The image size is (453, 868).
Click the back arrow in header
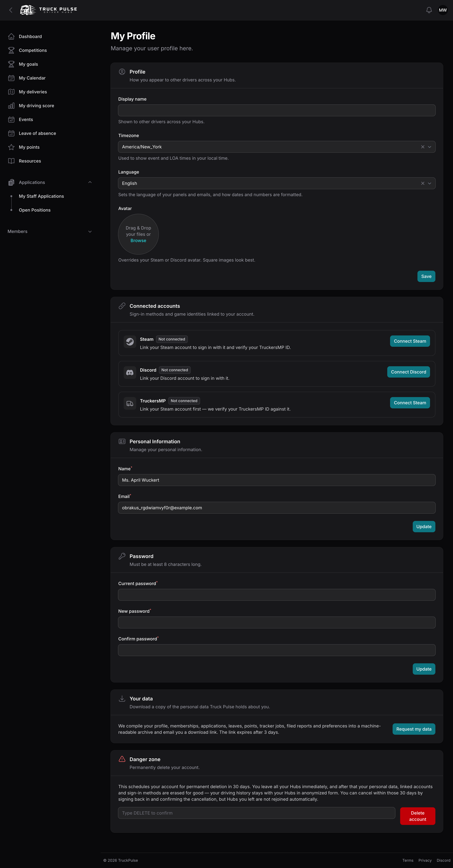click(x=11, y=10)
